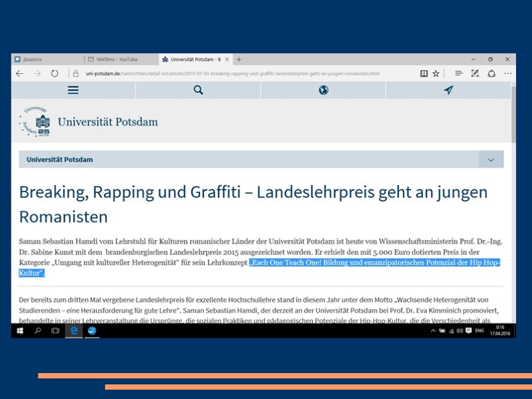This screenshot has width=532, height=399.
Task: Open the action center notification icon
Action: point(469,331)
